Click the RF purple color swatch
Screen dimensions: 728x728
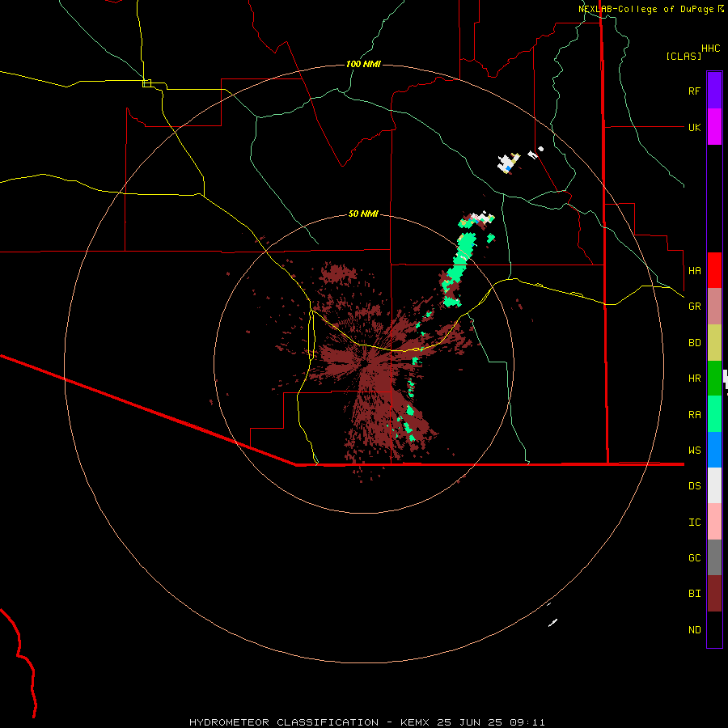[x=714, y=91]
